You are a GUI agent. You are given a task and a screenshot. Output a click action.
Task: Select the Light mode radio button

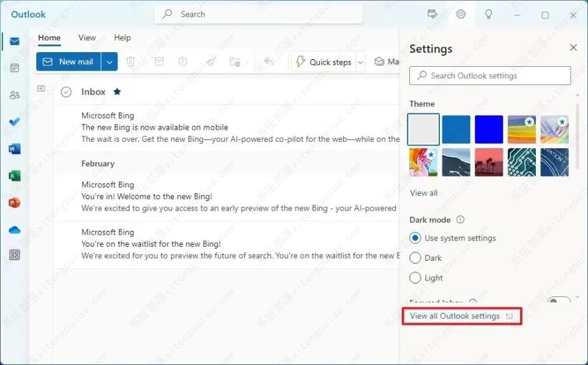pyautogui.click(x=415, y=278)
